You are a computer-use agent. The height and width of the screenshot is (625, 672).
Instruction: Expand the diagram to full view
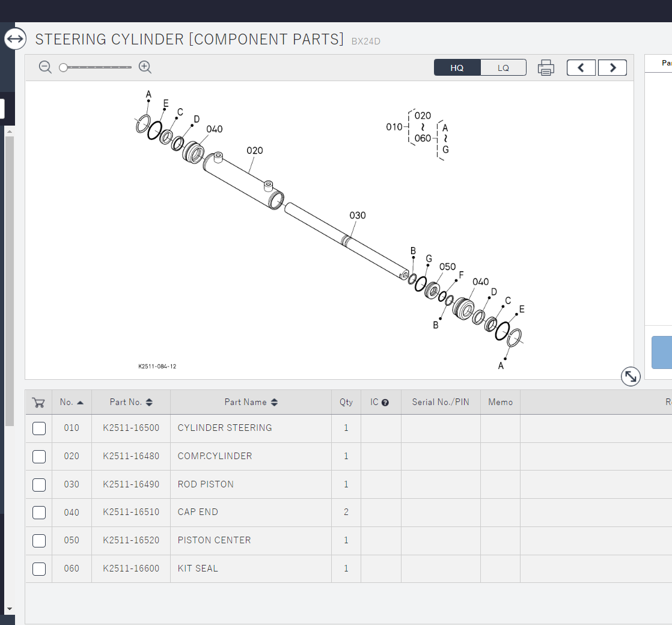(x=631, y=377)
